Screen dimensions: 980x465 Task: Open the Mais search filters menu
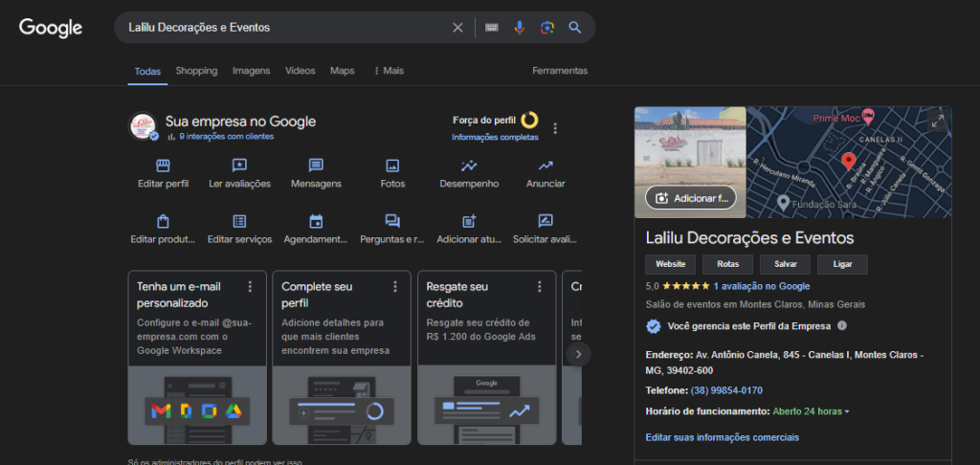pos(389,71)
